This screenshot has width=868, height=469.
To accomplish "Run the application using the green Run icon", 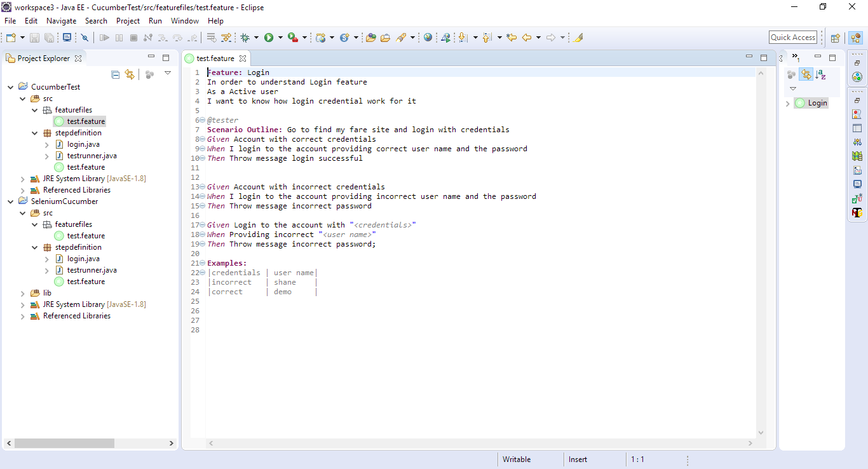I will [269, 37].
